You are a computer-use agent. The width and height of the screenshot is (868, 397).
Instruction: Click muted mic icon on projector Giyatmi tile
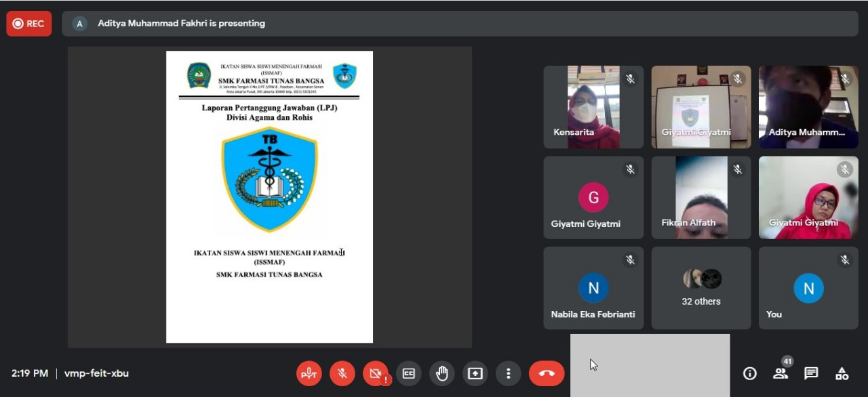[738, 79]
